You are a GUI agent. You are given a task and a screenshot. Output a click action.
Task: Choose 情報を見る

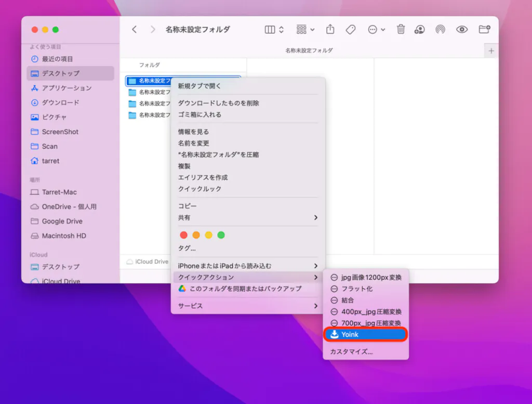click(248, 132)
